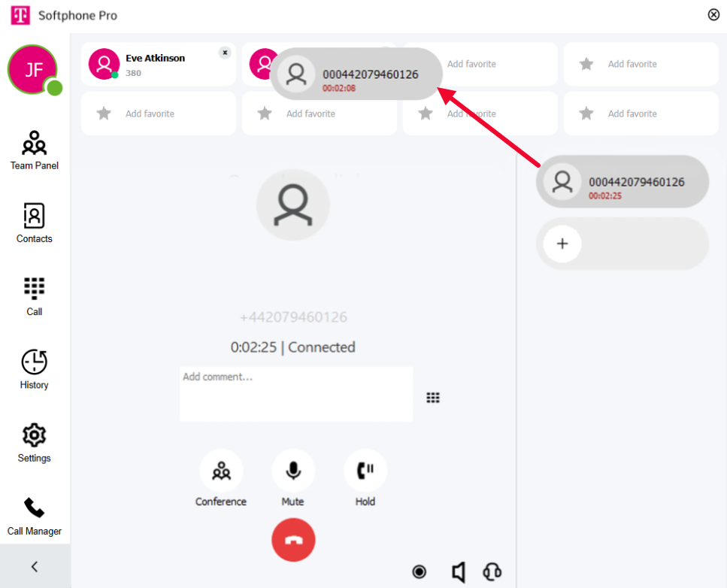Open the JF user profile avatar
The image size is (727, 588).
point(33,70)
